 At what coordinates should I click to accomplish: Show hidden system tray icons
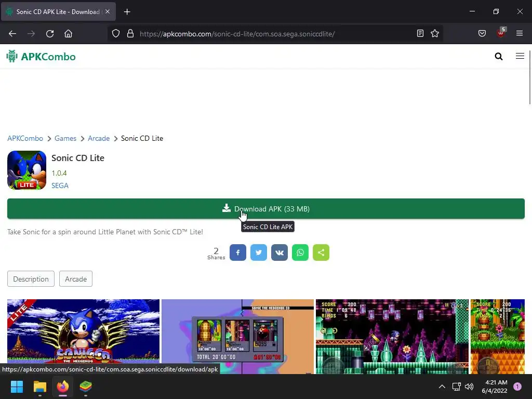(442, 387)
